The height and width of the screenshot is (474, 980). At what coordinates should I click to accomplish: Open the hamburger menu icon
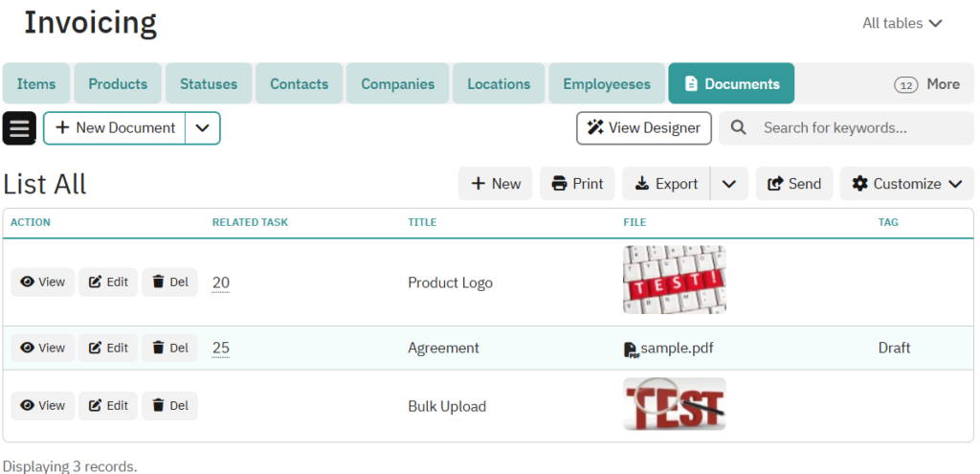click(x=19, y=128)
